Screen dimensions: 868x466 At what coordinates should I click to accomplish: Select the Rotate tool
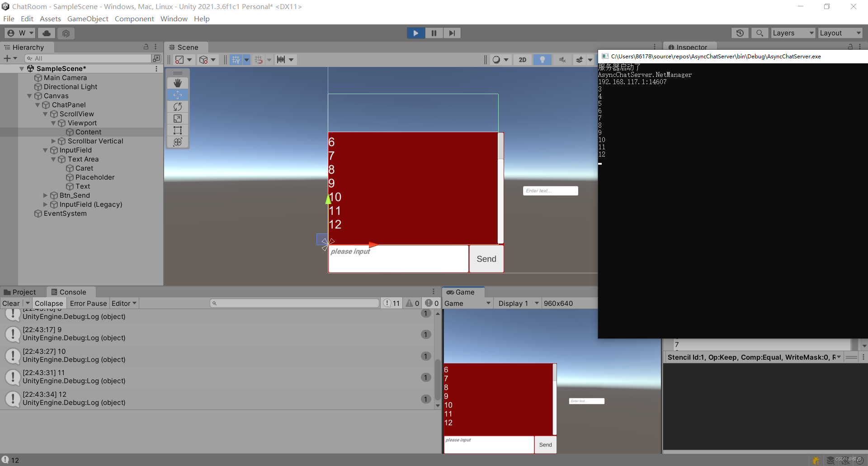(178, 106)
